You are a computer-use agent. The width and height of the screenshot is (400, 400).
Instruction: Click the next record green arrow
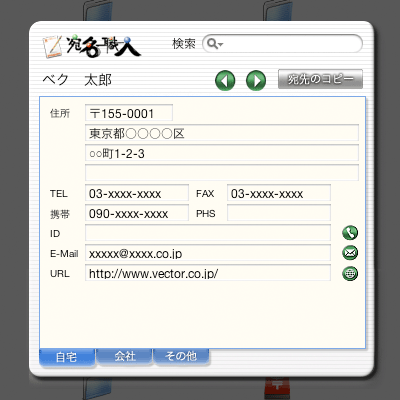(x=256, y=81)
